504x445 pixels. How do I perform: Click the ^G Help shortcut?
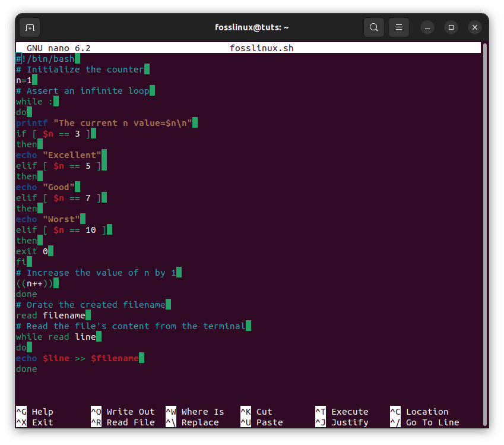[34, 412]
